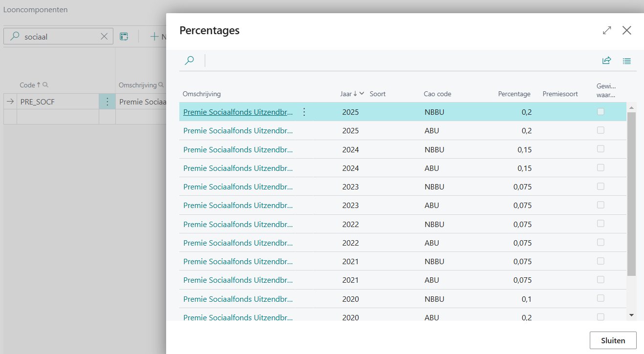Open the list view options icon
This screenshot has width=644, height=354.
[x=627, y=61]
